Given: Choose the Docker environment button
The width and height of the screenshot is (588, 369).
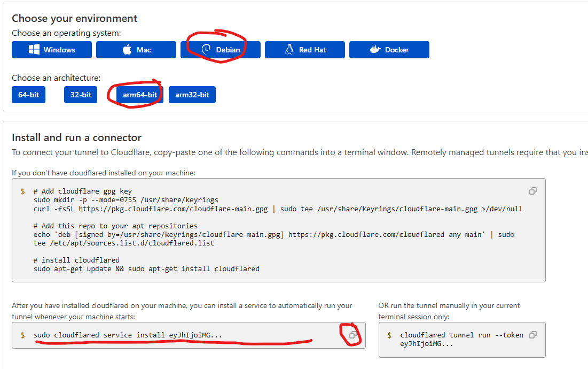Looking at the screenshot, I should pos(389,50).
